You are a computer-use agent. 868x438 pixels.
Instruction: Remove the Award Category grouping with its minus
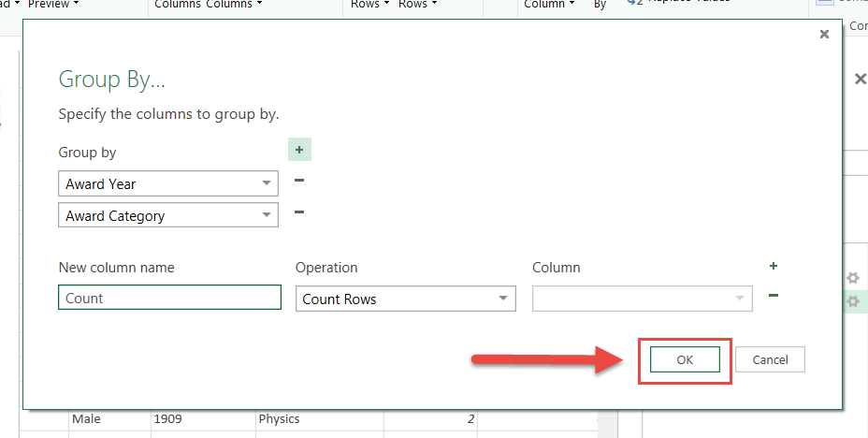(299, 212)
